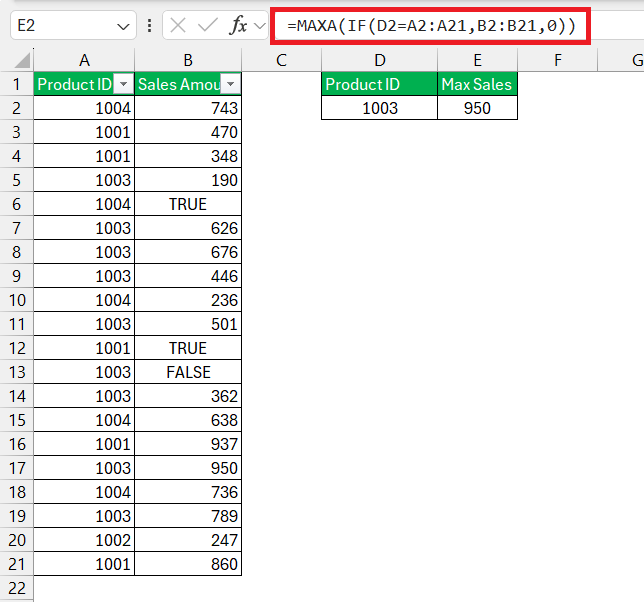This screenshot has width=644, height=602.
Task: Select column F header
Action: point(557,60)
